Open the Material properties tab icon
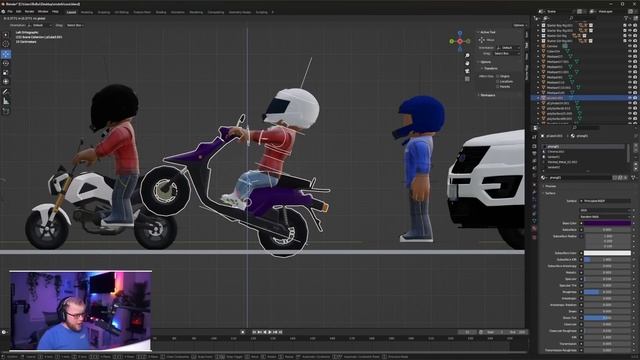Image resolution: width=640 pixels, height=360 pixels. (x=534, y=229)
